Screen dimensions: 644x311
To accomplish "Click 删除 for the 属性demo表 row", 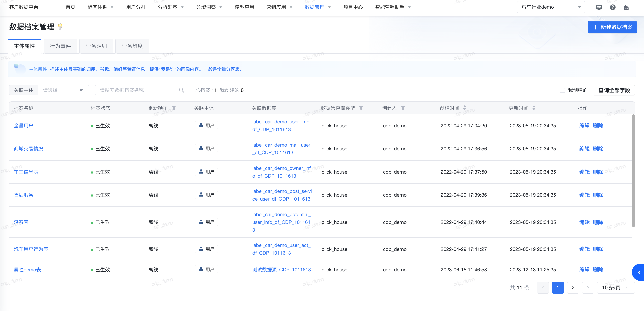I will [x=598, y=270].
